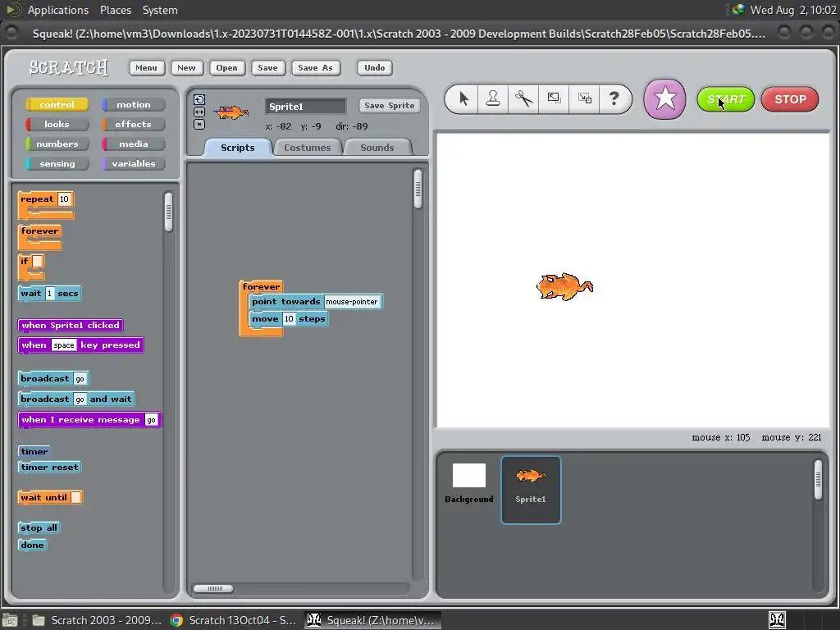The width and height of the screenshot is (840, 630).
Task: Select the arrow pointer tool
Action: [463, 98]
